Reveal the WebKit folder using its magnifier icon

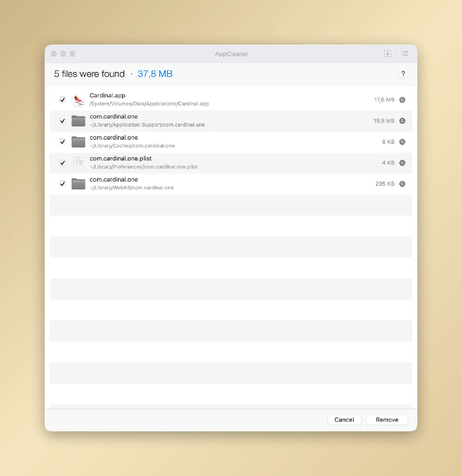coord(402,184)
